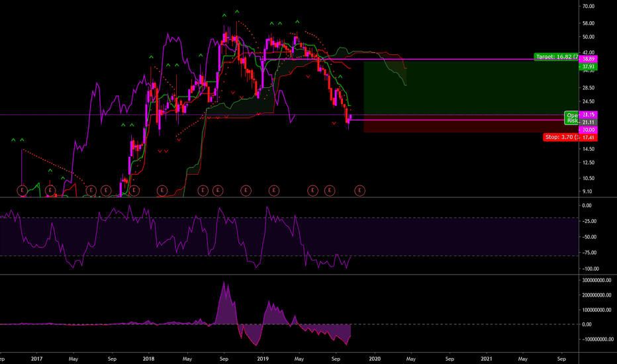
Task: Click the 70.00 price scale label
Action: [589, 7]
